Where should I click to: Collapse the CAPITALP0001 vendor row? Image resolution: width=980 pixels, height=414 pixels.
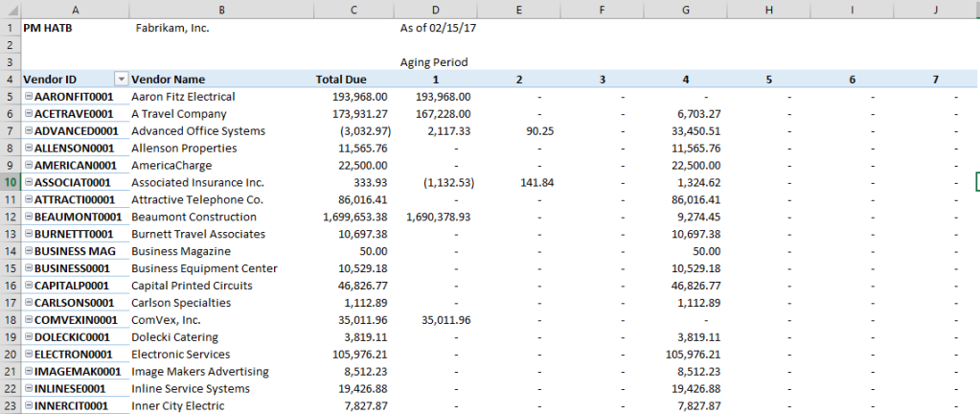[28, 286]
